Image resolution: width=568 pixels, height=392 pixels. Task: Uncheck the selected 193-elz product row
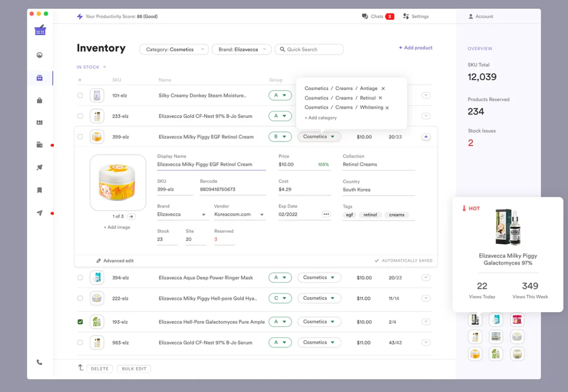(80, 322)
